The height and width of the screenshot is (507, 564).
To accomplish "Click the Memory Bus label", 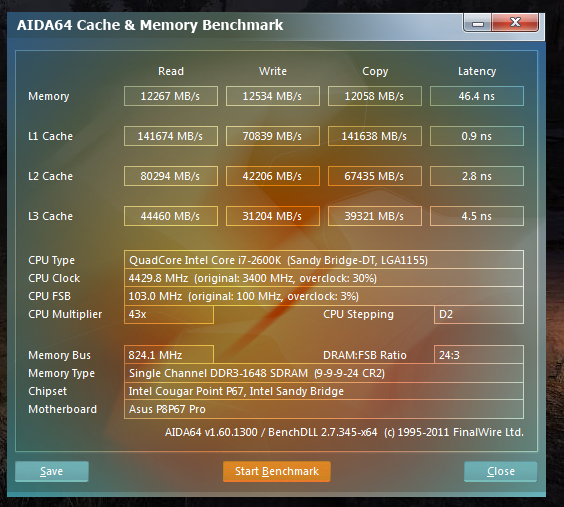I will click(x=59, y=355).
